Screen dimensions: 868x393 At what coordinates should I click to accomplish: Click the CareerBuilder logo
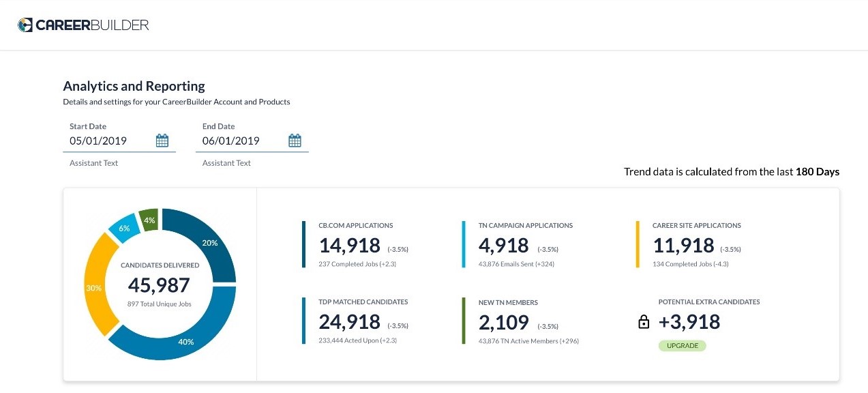[83, 25]
